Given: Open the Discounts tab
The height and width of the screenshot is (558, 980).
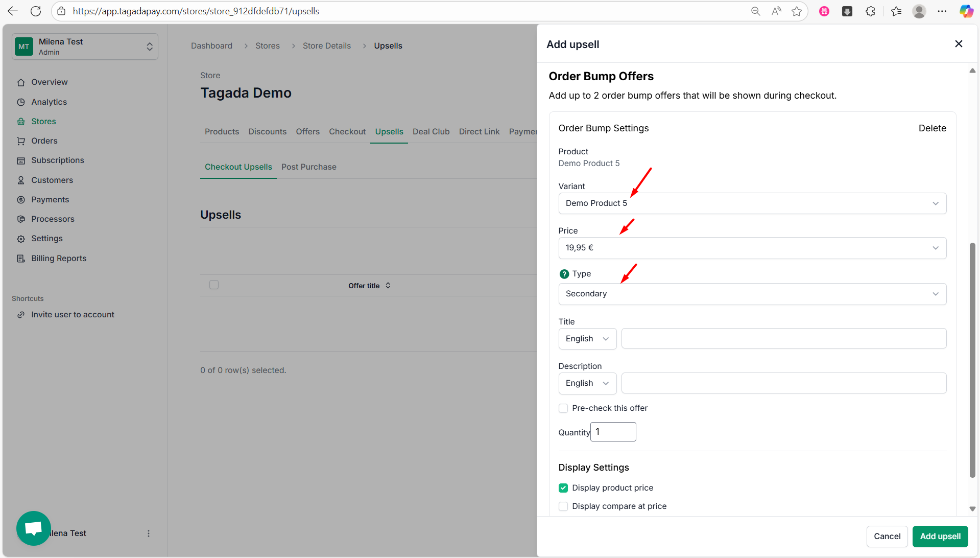Looking at the screenshot, I should 267,132.
